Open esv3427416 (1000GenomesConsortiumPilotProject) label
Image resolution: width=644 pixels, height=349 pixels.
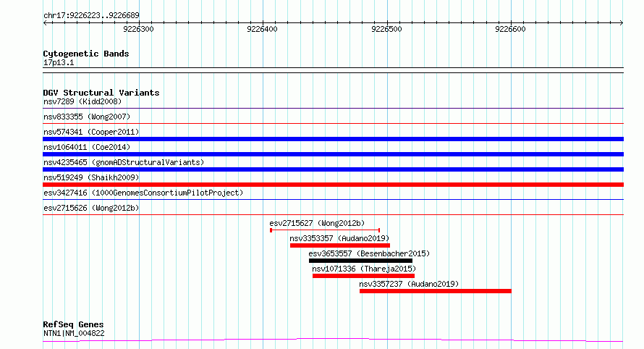[143, 193]
